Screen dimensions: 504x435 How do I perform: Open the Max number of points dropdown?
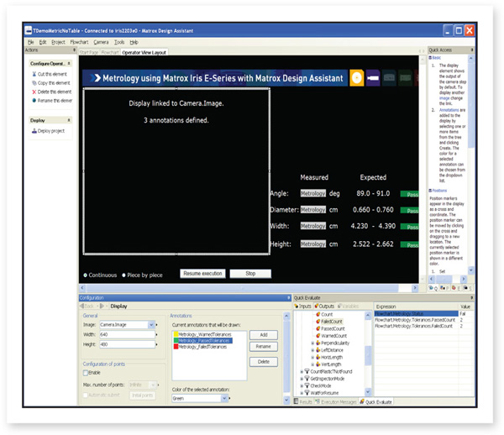153,385
